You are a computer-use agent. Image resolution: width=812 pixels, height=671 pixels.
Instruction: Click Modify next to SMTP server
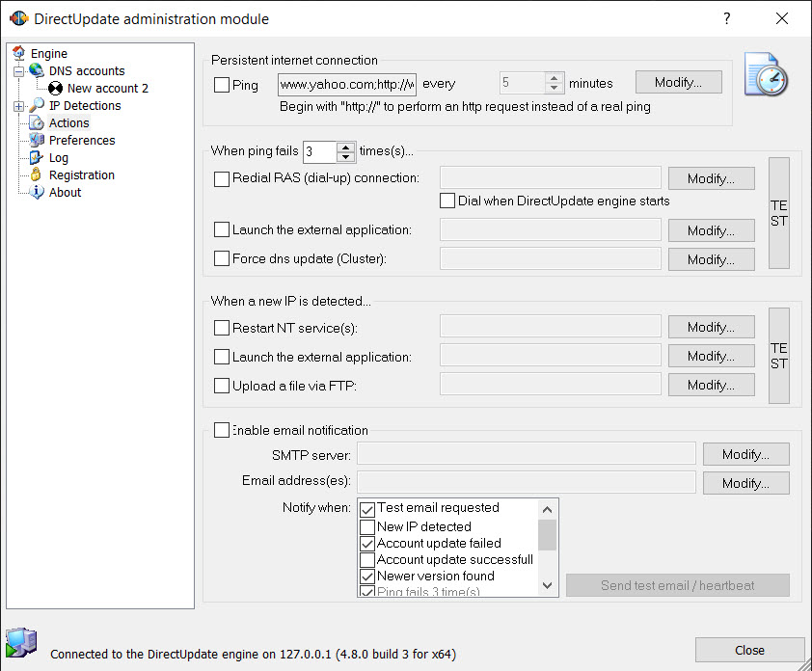(745, 454)
